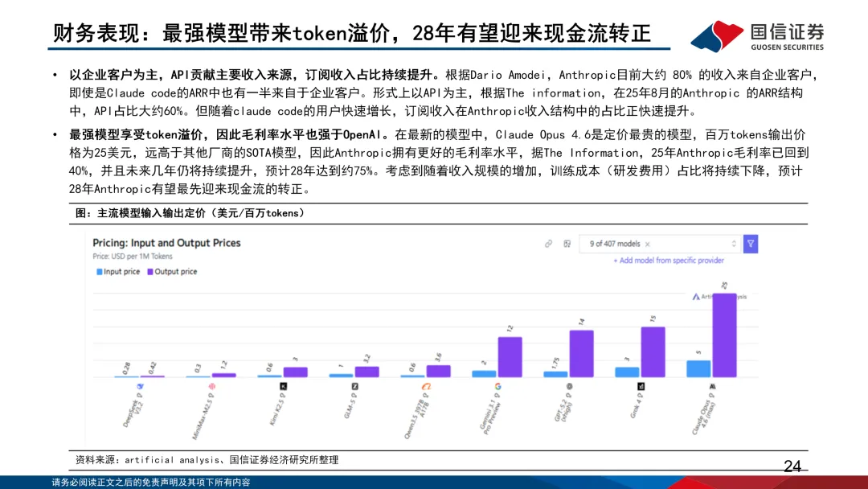Click the source line 资料来源：artificial analysis
Viewport: 868px width, 489px height.
207,460
